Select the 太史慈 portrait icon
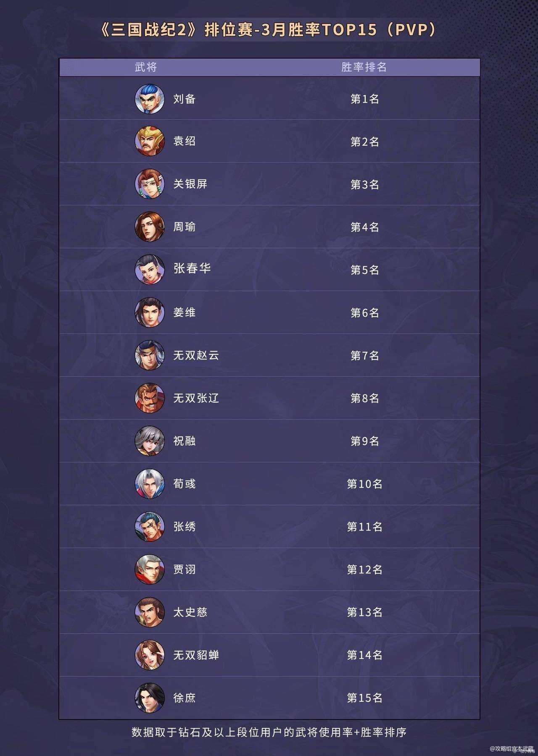The image size is (538, 756). (150, 612)
